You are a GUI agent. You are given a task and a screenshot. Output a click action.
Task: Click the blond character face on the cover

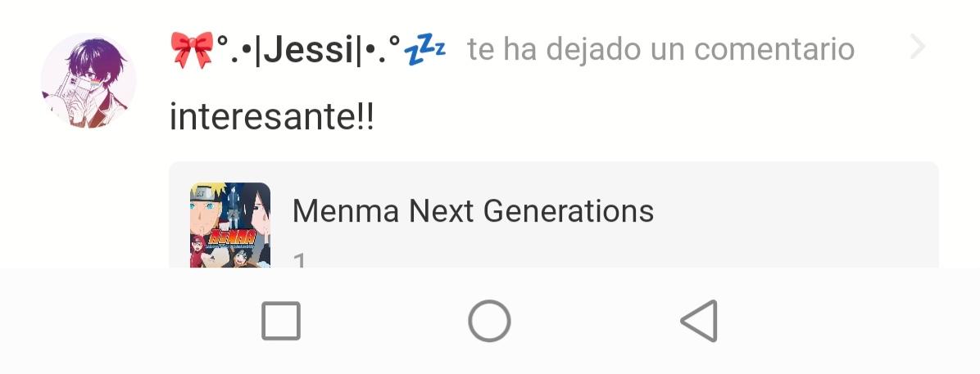pyautogui.click(x=206, y=210)
